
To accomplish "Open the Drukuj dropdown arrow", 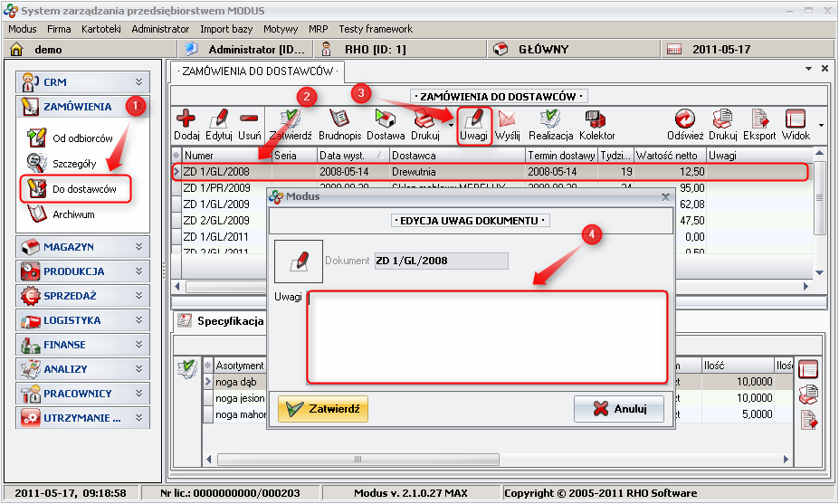I will 451,126.
